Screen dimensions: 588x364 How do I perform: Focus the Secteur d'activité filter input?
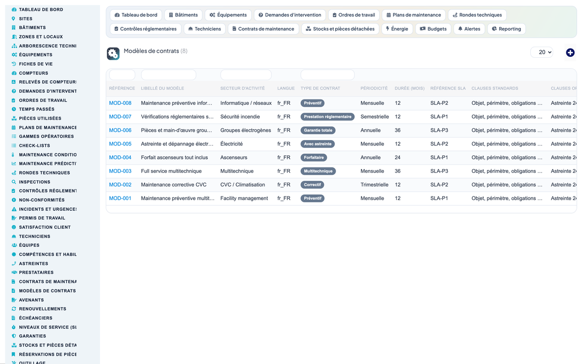coord(246,75)
